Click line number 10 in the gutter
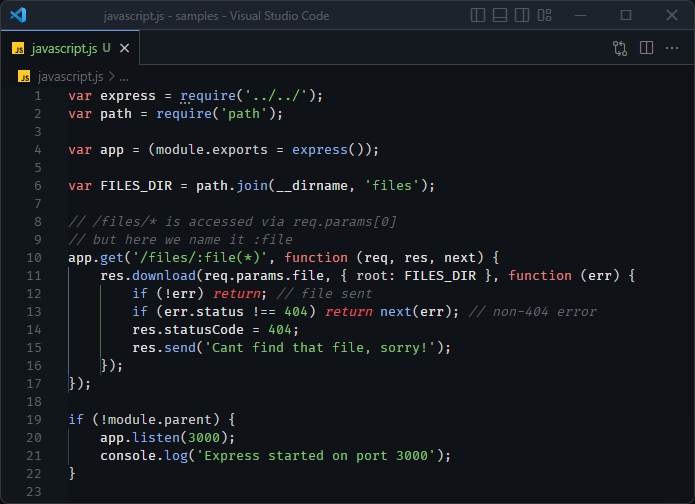This screenshot has width=695, height=504. tap(34, 258)
